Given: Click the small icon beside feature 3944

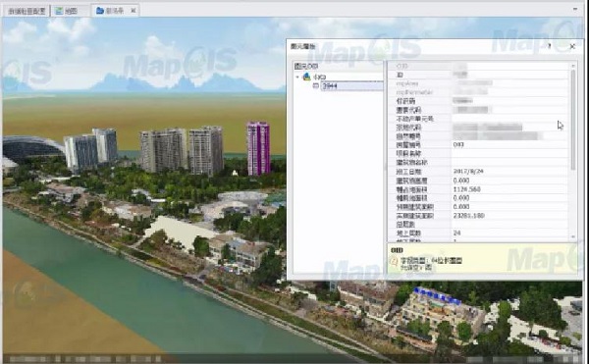Looking at the screenshot, I should 315,86.
